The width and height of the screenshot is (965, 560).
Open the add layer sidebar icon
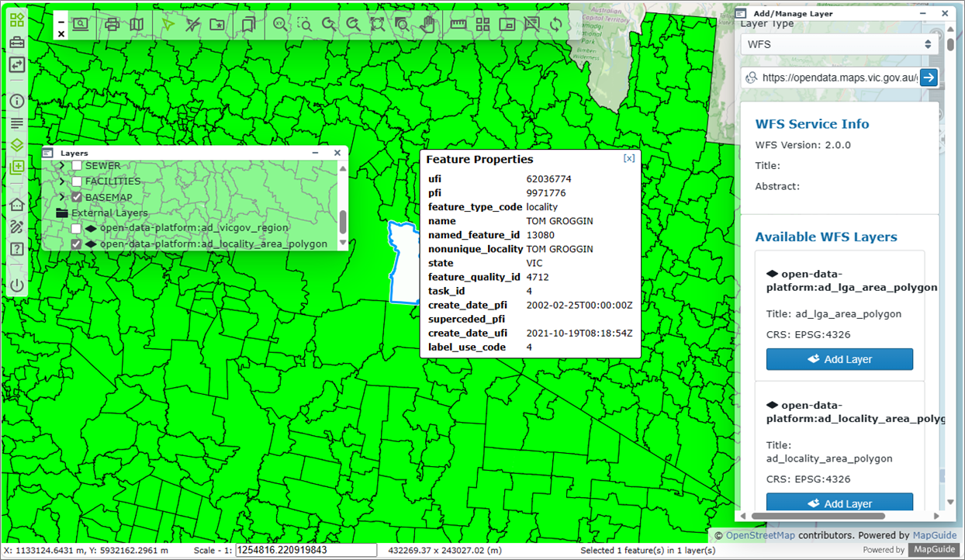17,167
